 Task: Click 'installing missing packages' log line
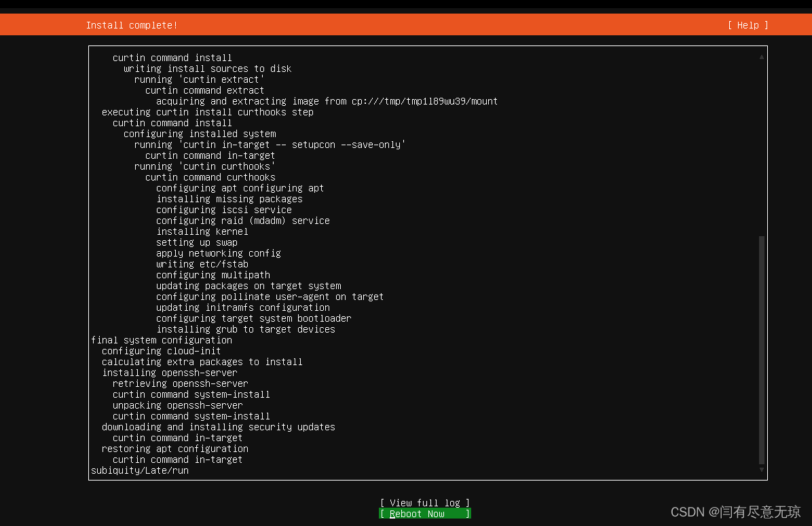pos(229,198)
